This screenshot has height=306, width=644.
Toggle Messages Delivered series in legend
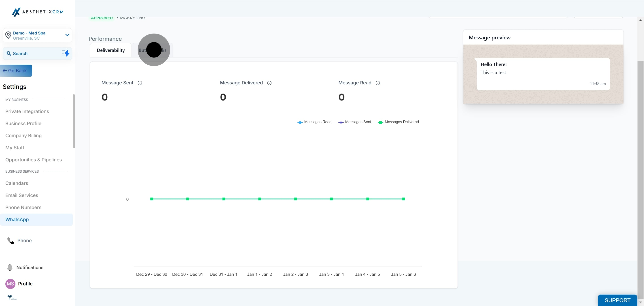pyautogui.click(x=398, y=122)
